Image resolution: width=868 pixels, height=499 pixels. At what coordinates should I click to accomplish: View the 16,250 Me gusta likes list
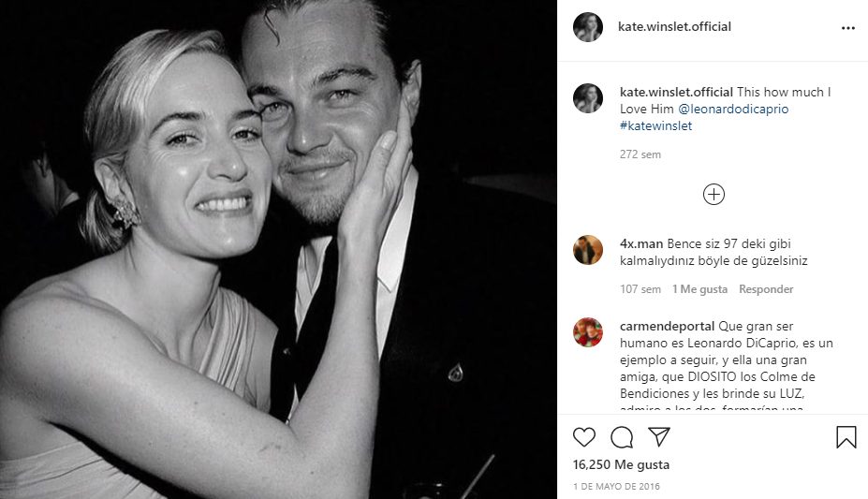(619, 465)
